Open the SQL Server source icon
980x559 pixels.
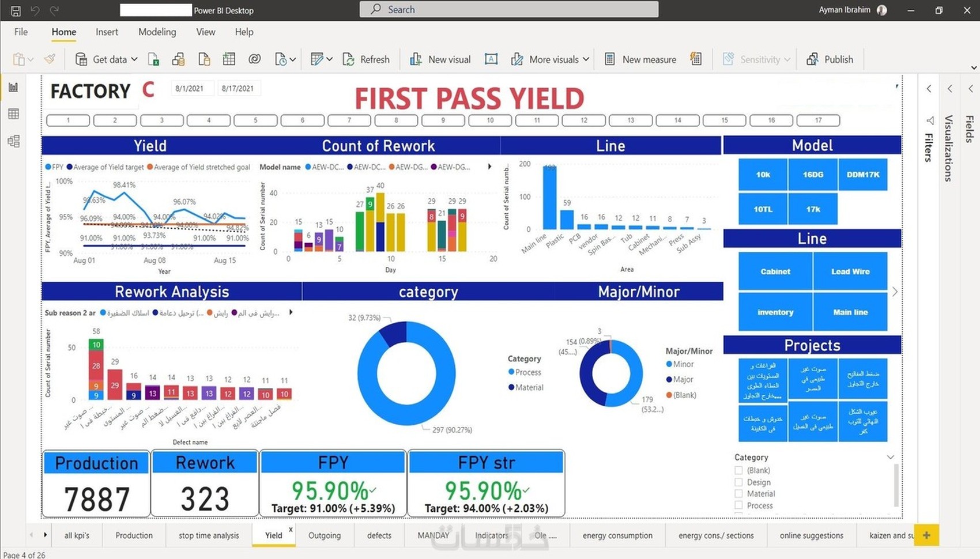coord(204,59)
